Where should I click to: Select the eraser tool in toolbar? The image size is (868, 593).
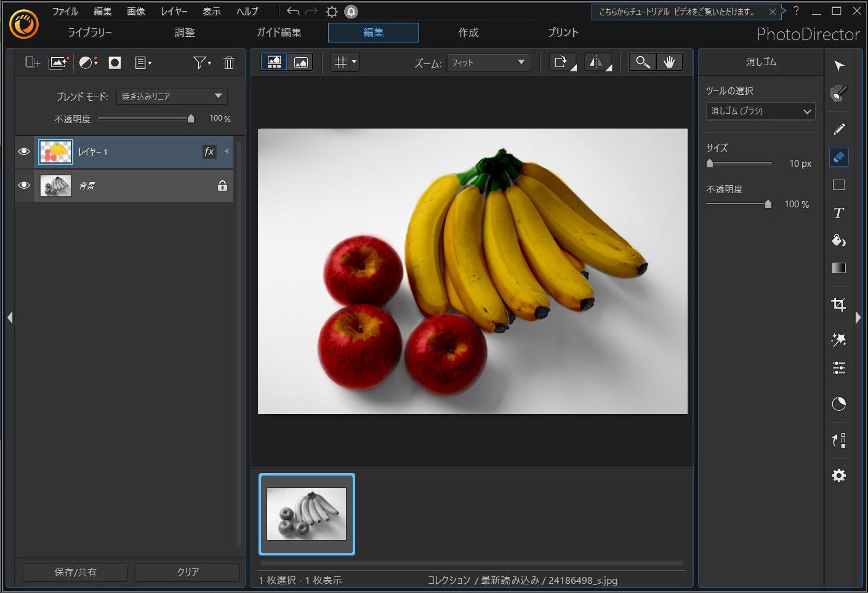click(x=839, y=157)
